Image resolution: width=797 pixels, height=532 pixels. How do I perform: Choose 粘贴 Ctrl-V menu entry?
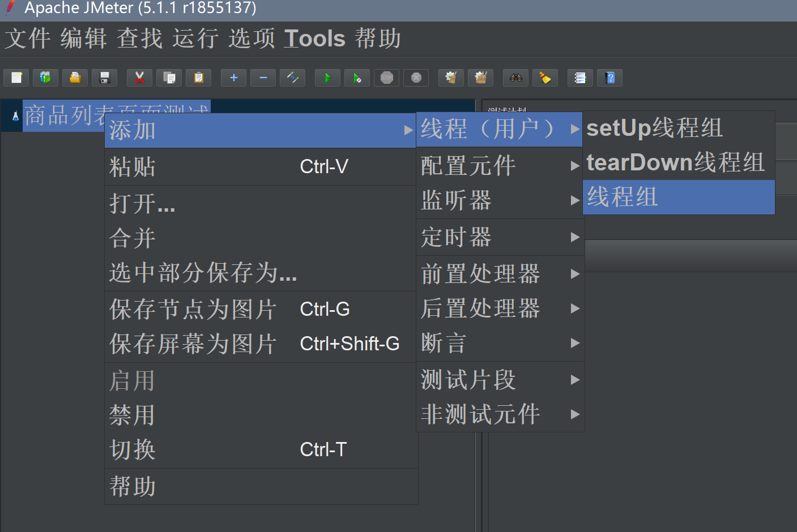(x=261, y=167)
